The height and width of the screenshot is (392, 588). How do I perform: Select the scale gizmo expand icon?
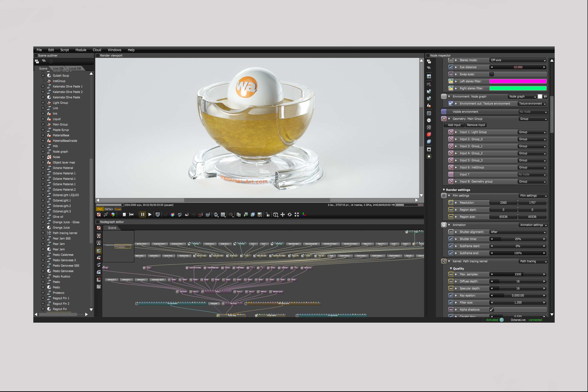(297, 214)
